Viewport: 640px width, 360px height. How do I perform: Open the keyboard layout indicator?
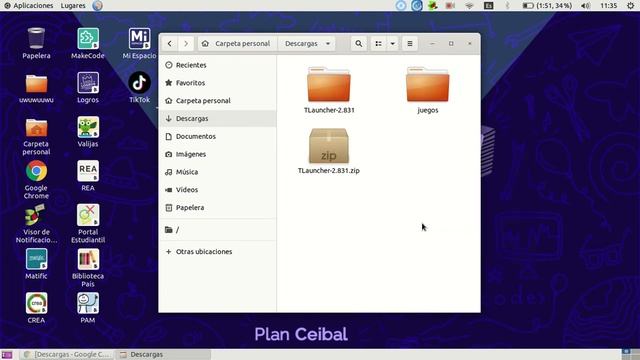pyautogui.click(x=489, y=5)
